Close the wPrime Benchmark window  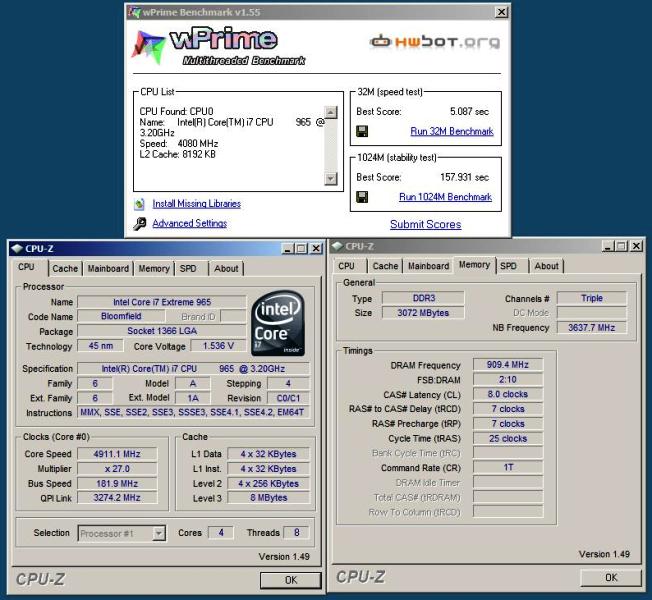point(502,12)
